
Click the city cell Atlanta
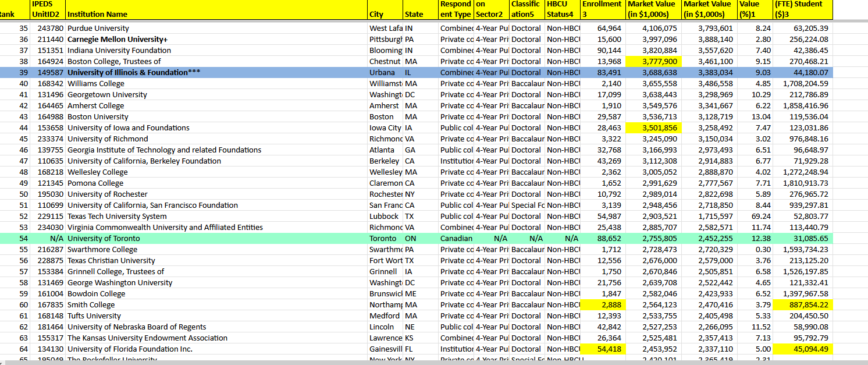tap(385, 150)
